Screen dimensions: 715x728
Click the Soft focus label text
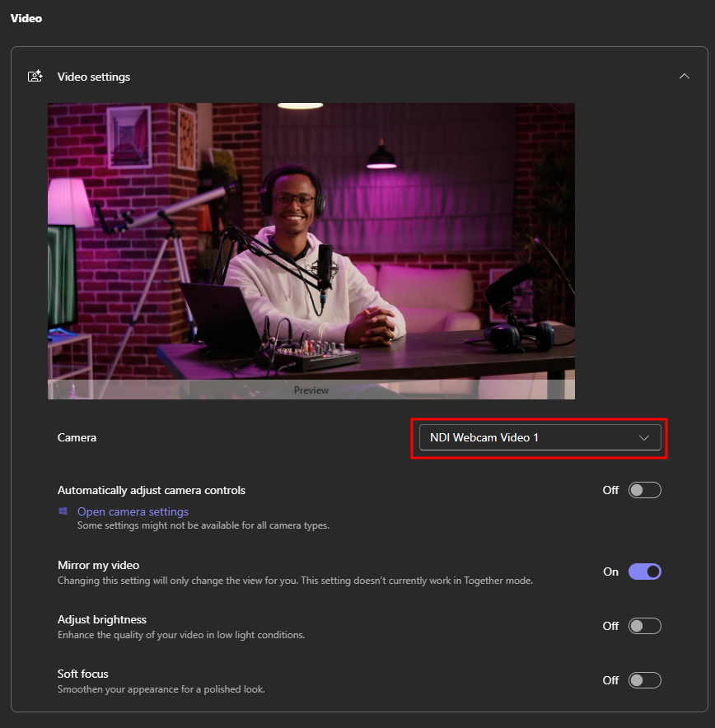tap(82, 674)
